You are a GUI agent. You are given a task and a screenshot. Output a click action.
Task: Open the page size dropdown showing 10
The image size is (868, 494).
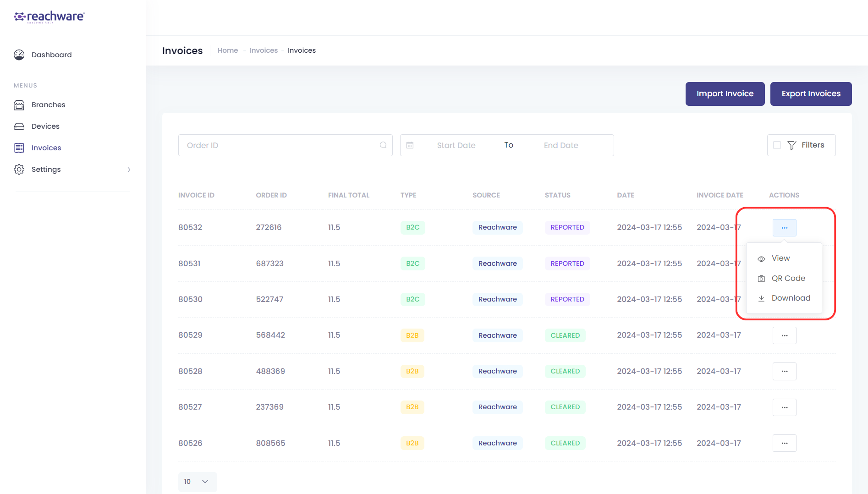(x=198, y=482)
